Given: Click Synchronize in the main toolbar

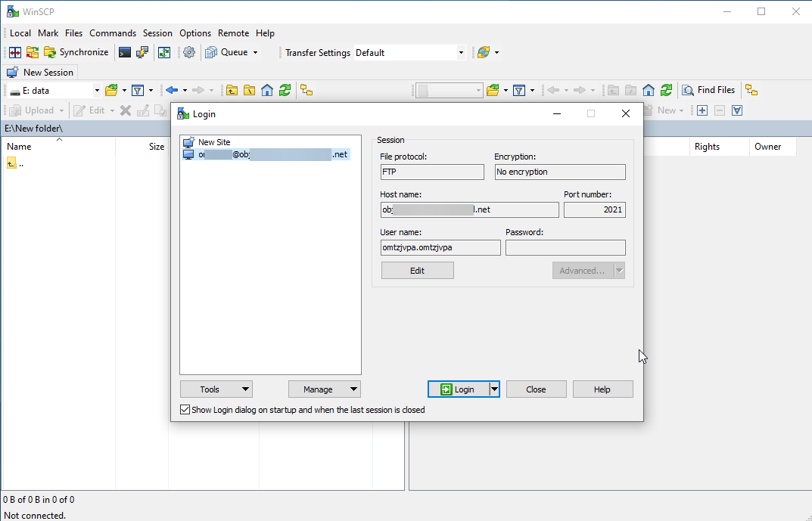Looking at the screenshot, I should pos(76,52).
